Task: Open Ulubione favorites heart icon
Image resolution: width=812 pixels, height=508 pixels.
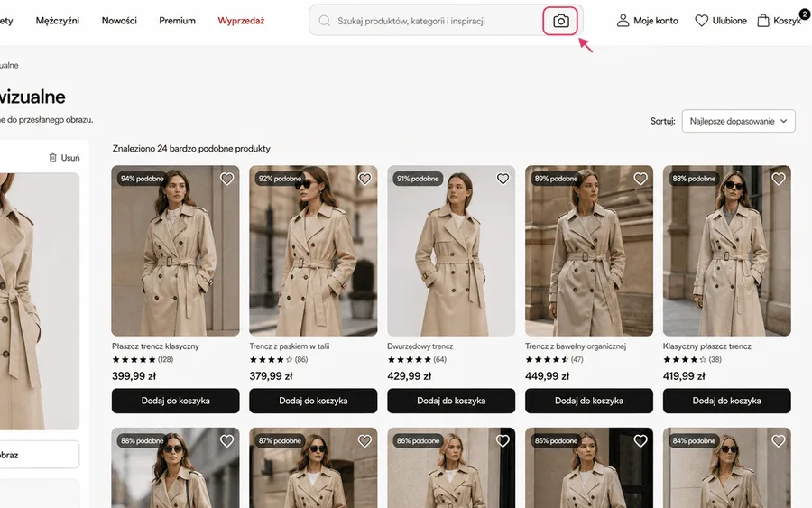Action: [701, 21]
